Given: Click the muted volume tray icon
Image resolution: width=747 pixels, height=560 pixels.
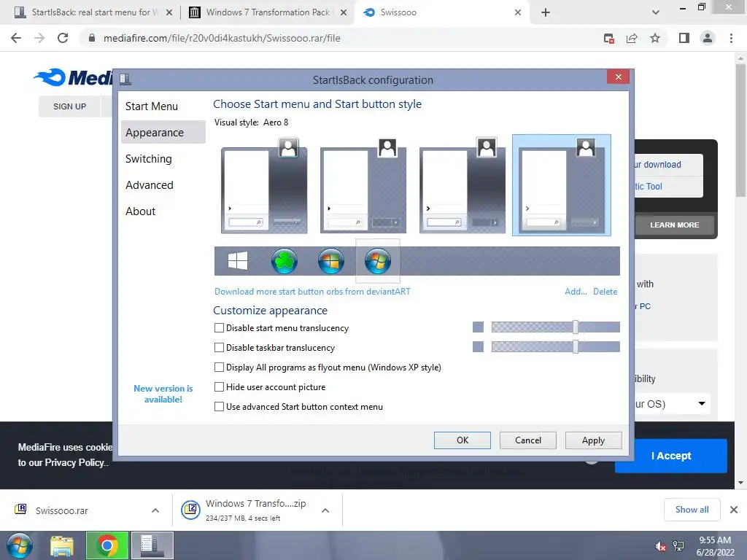Looking at the screenshot, I should pyautogui.click(x=660, y=546).
